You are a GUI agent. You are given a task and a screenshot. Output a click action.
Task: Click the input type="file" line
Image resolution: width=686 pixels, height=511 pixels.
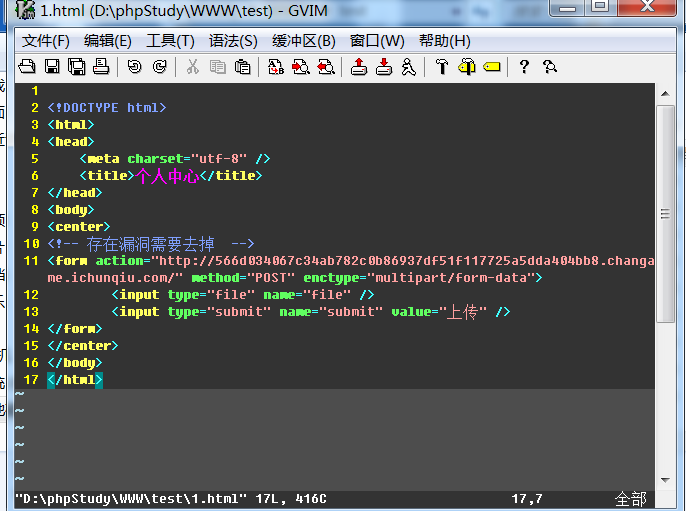(x=243, y=295)
